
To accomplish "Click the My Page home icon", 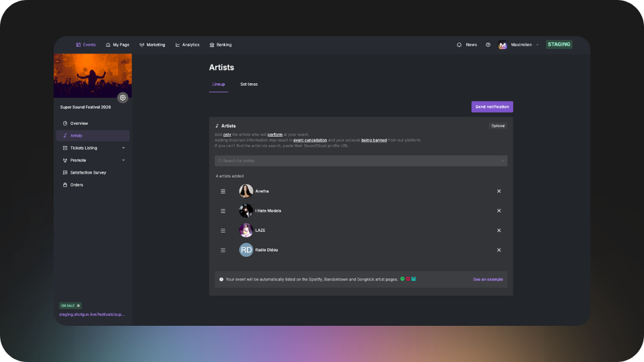I will click(x=108, y=45).
